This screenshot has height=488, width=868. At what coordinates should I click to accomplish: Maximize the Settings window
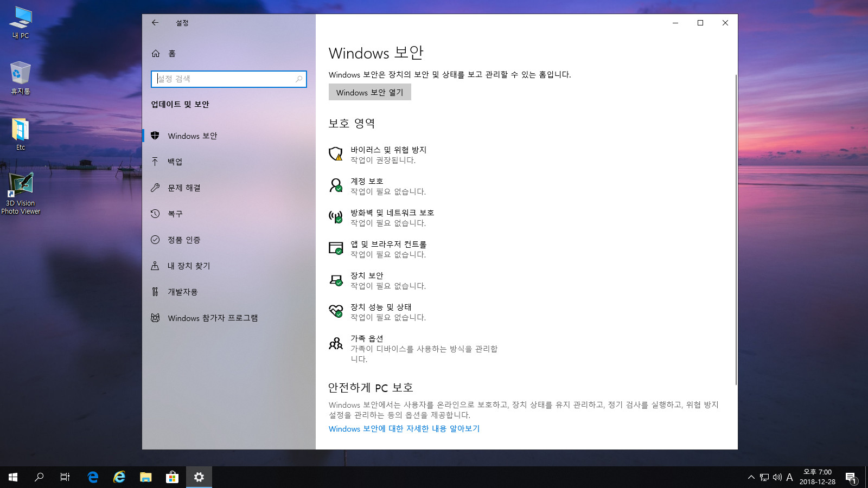[x=700, y=23]
